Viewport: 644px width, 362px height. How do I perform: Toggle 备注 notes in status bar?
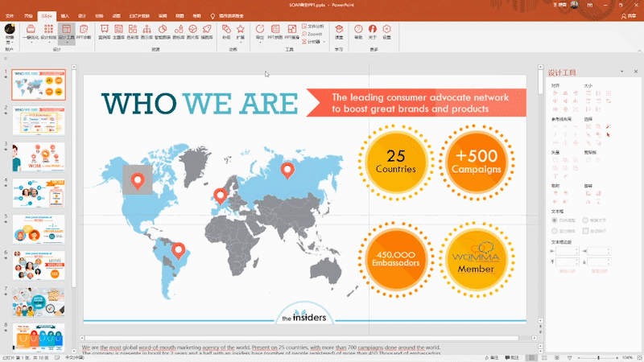[491, 358]
